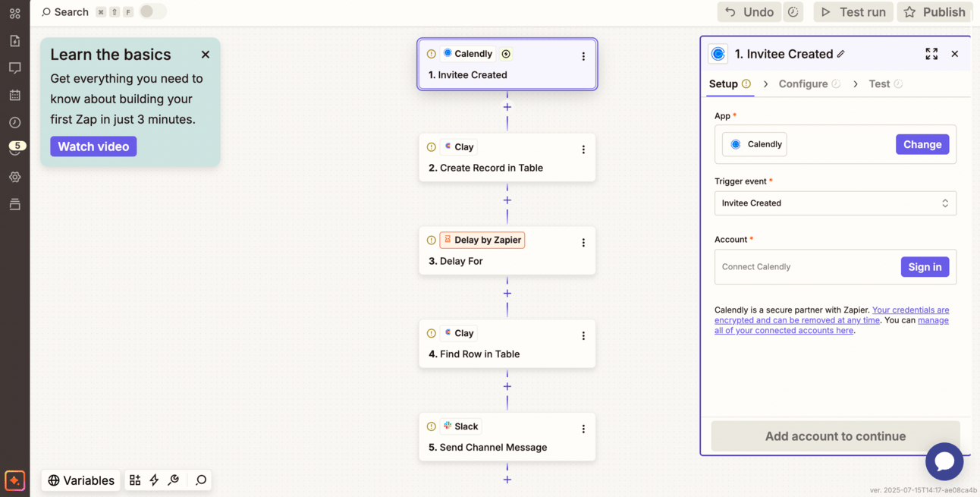Image resolution: width=980 pixels, height=497 pixels.
Task: Open the apps grid icon in sidebar
Action: coord(14,14)
